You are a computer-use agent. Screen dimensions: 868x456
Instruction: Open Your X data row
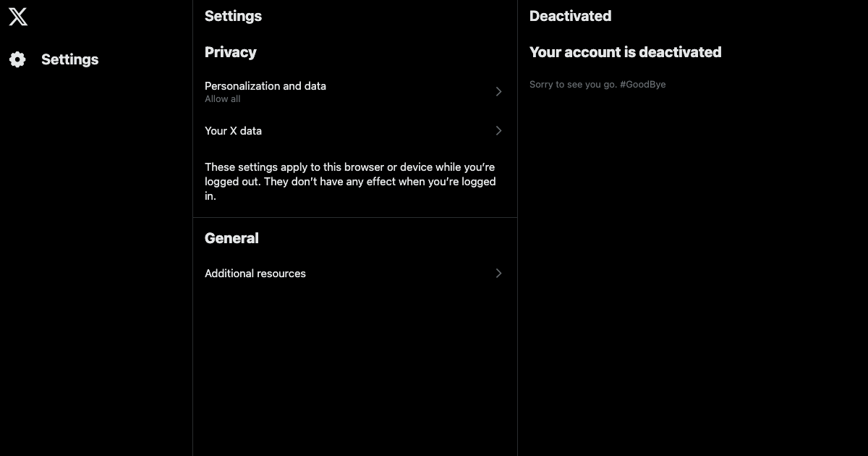click(x=355, y=131)
